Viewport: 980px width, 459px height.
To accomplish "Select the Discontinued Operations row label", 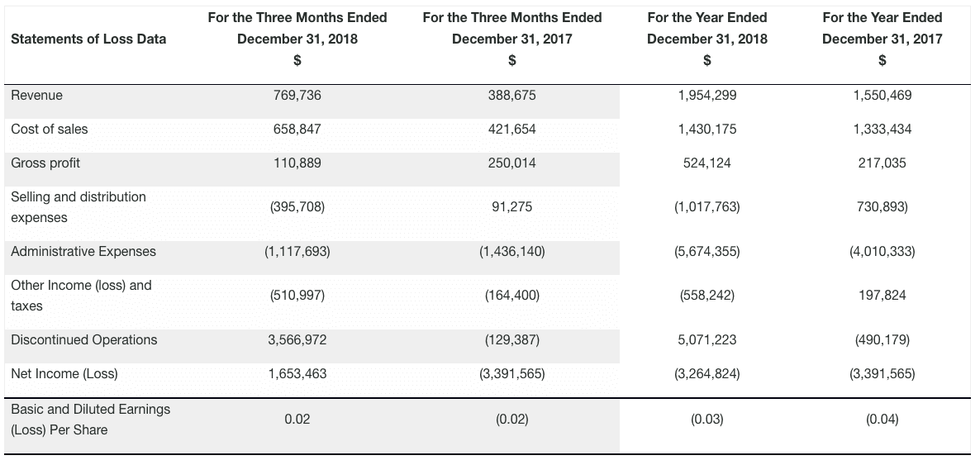I will [84, 340].
